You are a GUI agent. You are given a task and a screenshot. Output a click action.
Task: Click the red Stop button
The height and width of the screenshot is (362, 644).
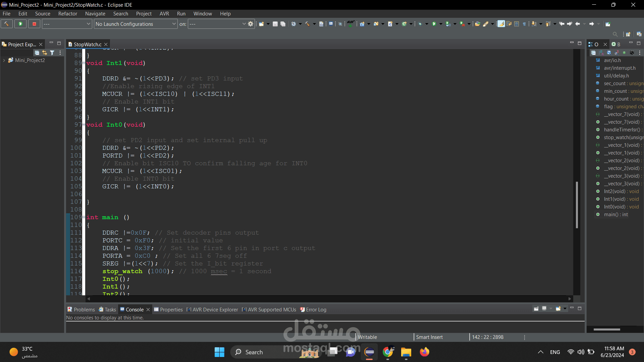point(34,24)
